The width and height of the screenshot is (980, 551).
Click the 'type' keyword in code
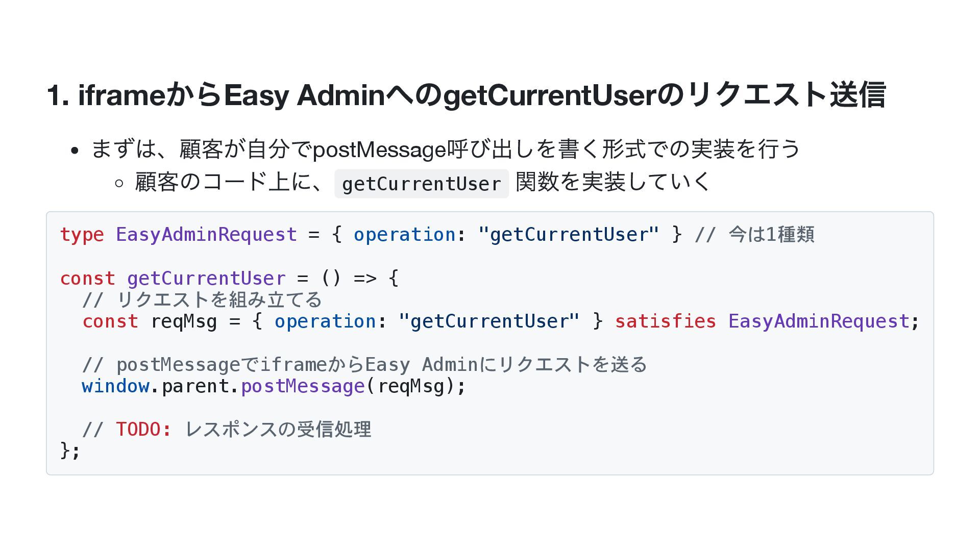pyautogui.click(x=82, y=235)
